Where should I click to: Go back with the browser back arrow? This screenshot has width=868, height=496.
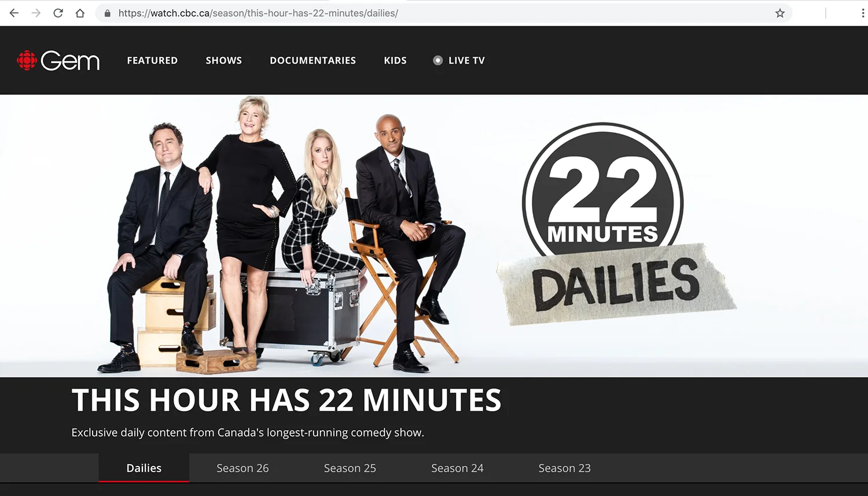pyautogui.click(x=14, y=13)
